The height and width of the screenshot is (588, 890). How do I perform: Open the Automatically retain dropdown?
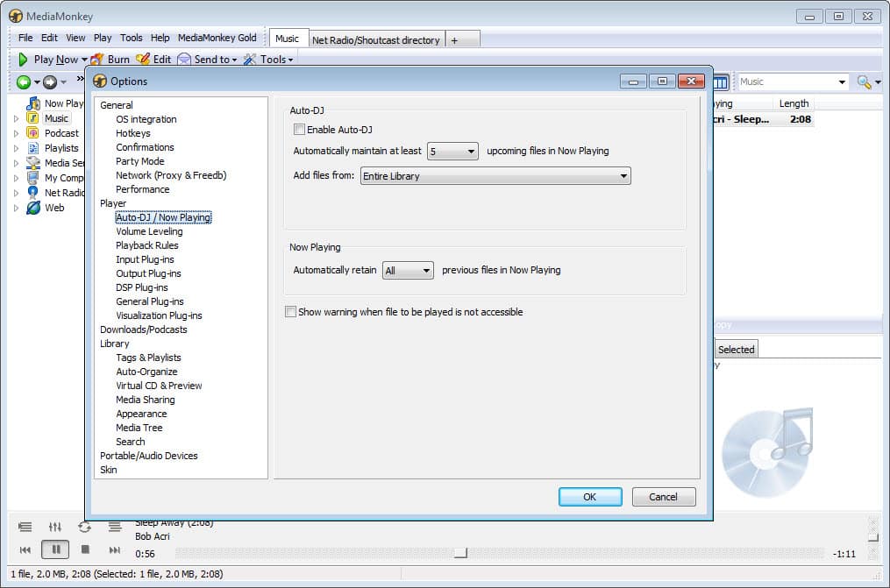pos(408,271)
